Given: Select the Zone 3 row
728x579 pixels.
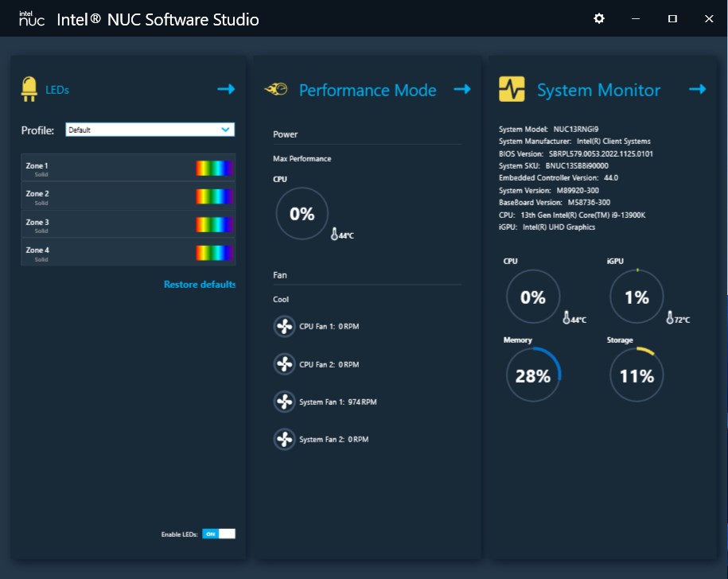Looking at the screenshot, I should click(x=128, y=224).
